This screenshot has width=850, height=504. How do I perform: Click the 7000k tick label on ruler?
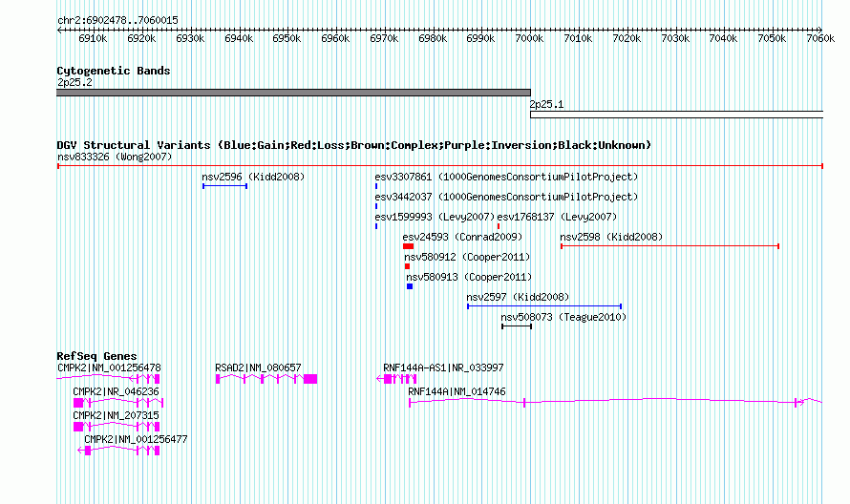[529, 38]
